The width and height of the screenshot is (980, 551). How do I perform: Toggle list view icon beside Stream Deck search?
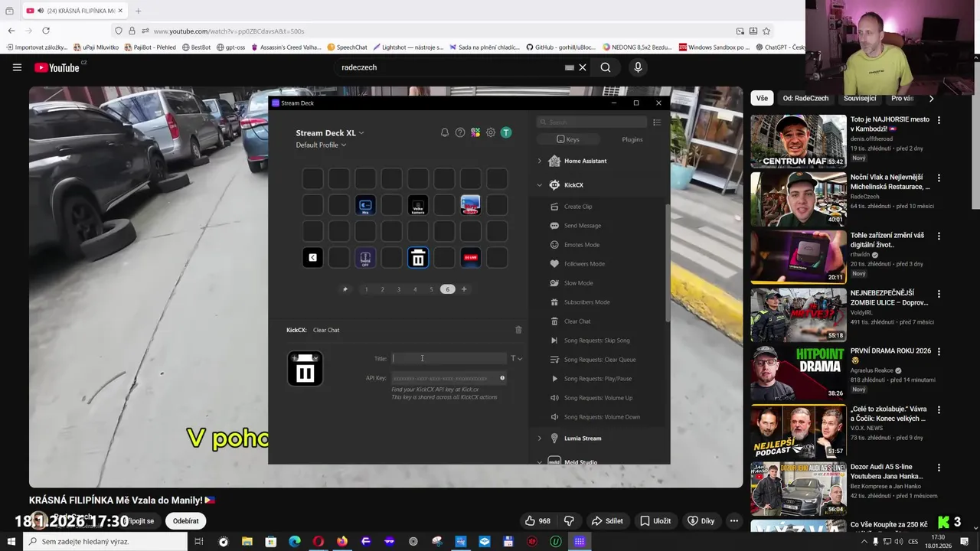tap(656, 122)
